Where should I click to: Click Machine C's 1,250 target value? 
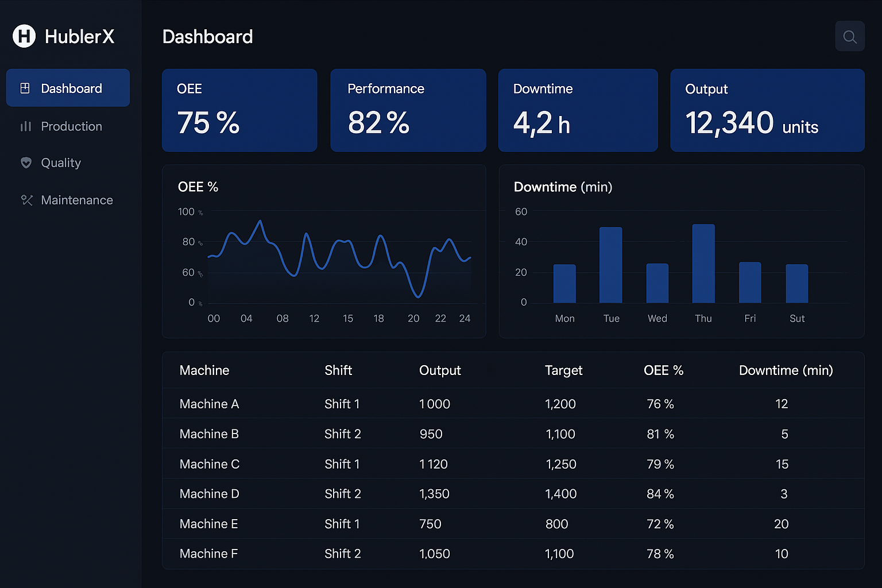(x=561, y=464)
